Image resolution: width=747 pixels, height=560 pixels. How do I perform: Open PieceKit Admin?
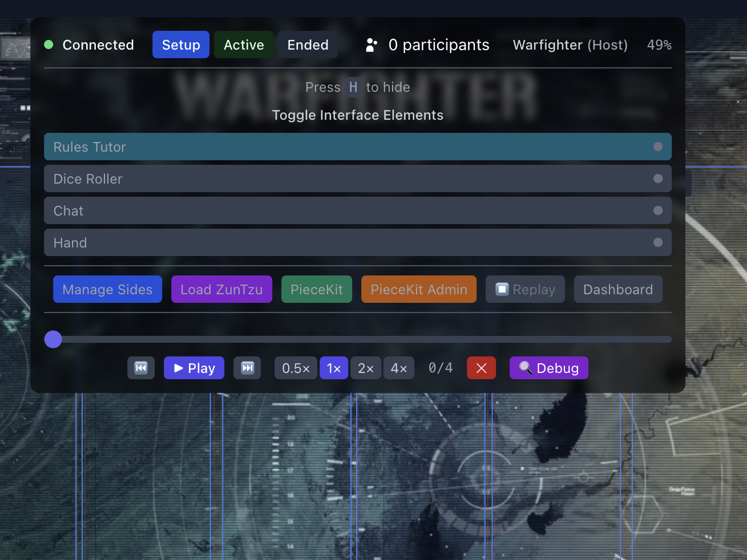pyautogui.click(x=419, y=289)
